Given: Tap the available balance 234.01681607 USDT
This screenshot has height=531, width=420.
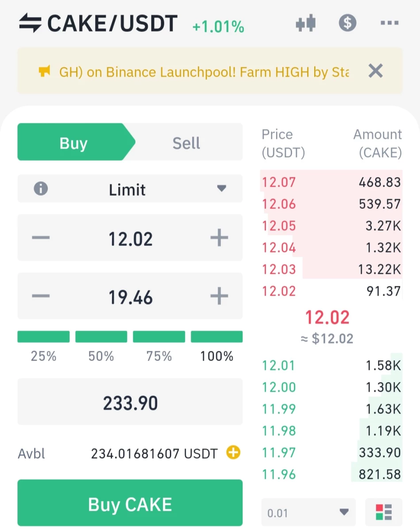Looking at the screenshot, I should pyautogui.click(x=154, y=453).
